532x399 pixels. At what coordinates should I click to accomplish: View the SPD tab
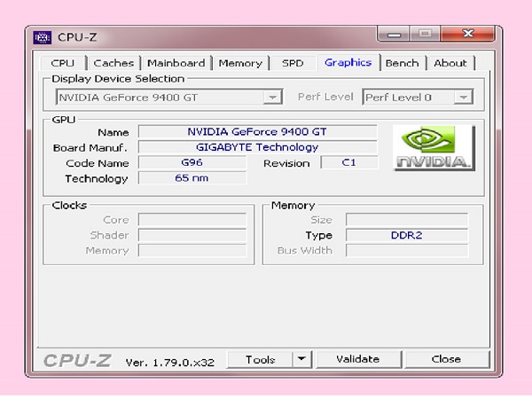coord(293,63)
